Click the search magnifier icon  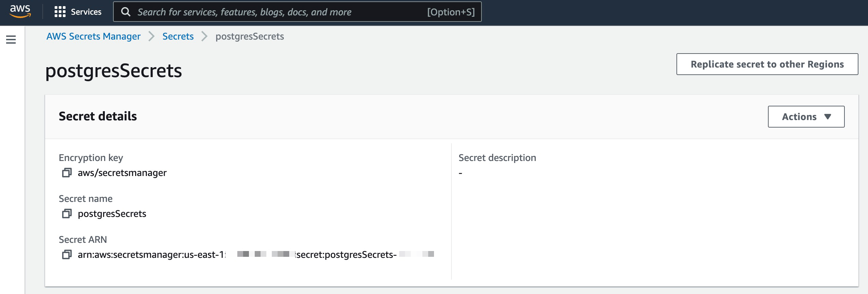point(127,12)
